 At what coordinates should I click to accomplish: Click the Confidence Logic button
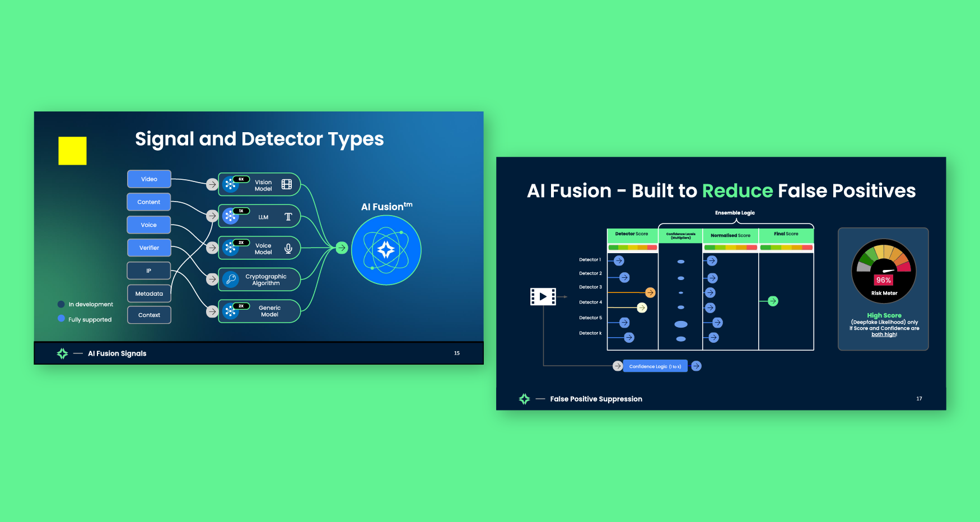[x=655, y=366]
